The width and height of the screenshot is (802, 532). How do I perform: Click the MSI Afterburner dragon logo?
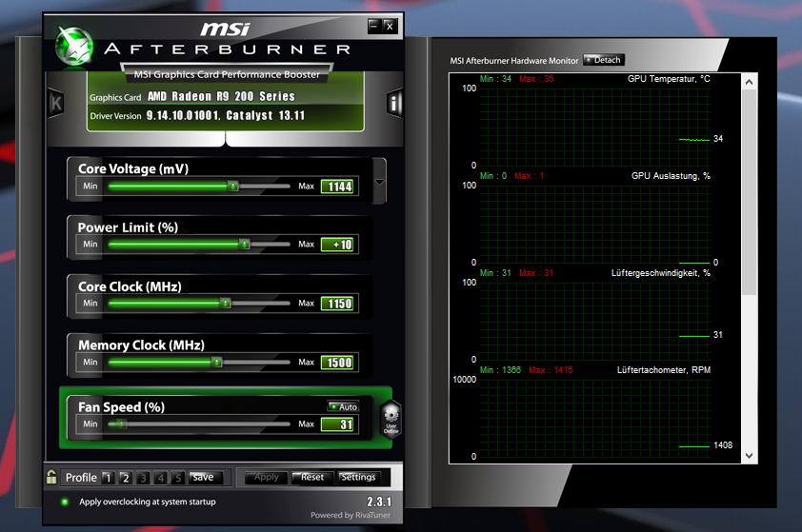[x=74, y=47]
